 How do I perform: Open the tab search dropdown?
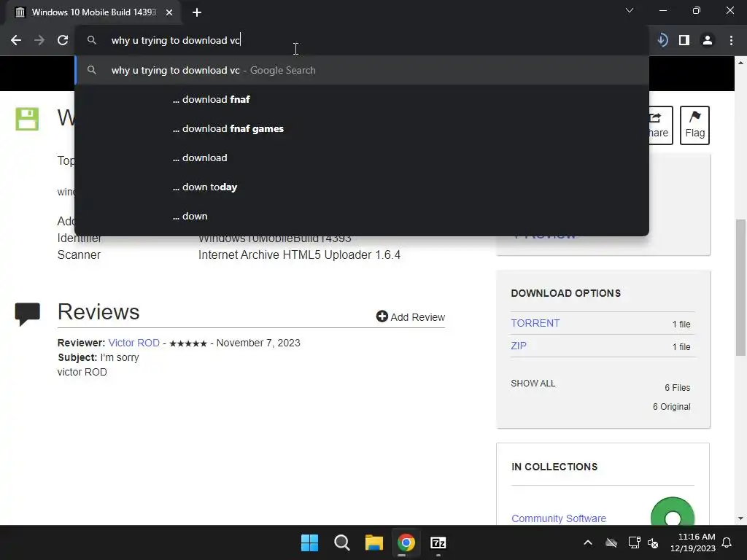630,10
